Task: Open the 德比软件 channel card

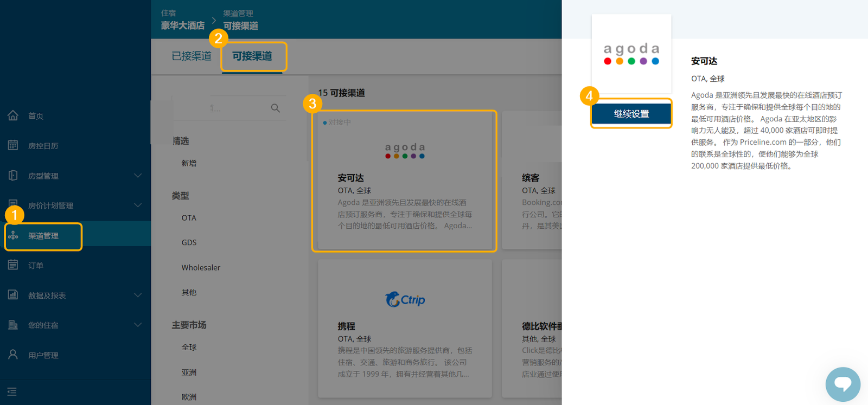Action: [x=532, y=329]
